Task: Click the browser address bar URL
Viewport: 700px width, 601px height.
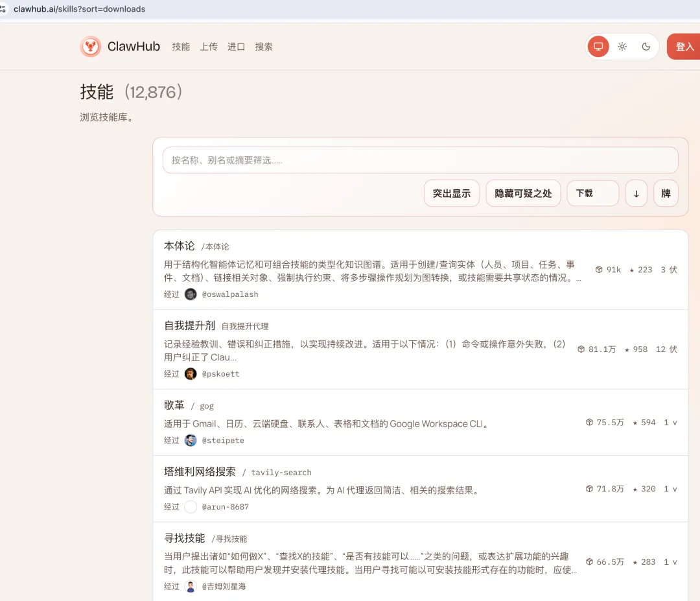Action: pos(80,9)
